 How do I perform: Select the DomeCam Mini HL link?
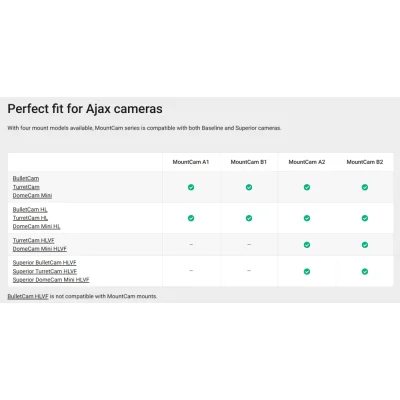(36, 226)
